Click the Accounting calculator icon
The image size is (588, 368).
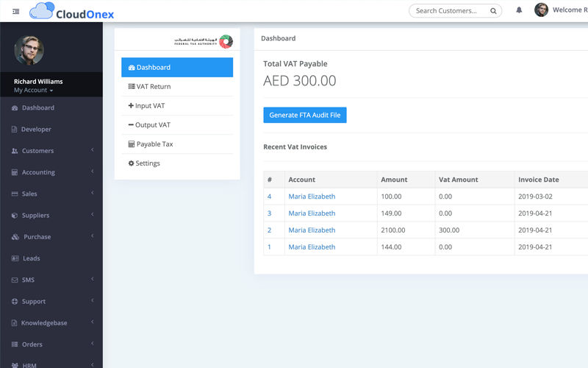click(15, 172)
